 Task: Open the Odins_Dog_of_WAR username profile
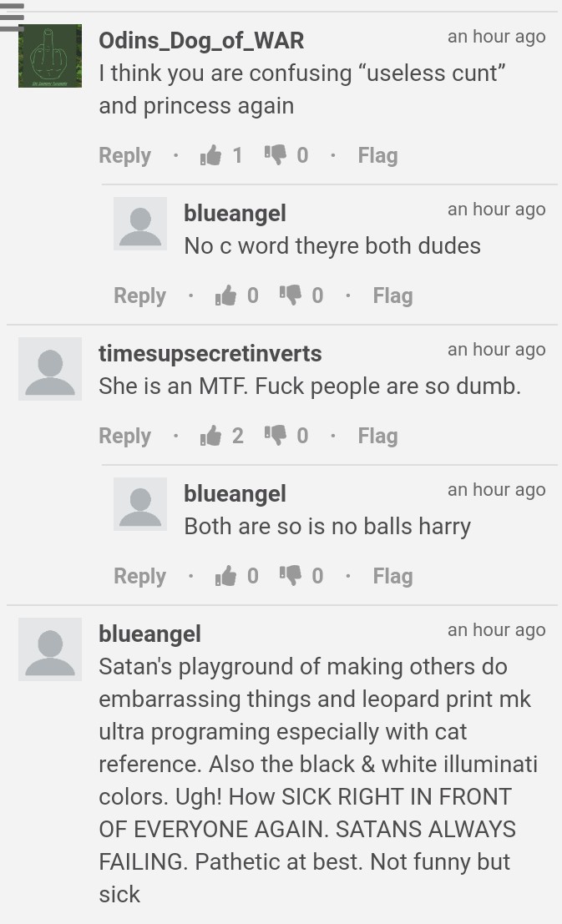coord(202,41)
